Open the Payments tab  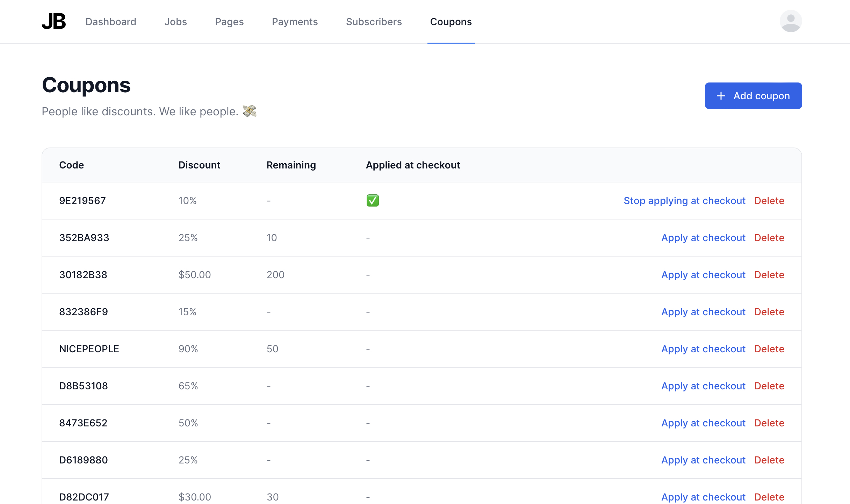pos(295,22)
